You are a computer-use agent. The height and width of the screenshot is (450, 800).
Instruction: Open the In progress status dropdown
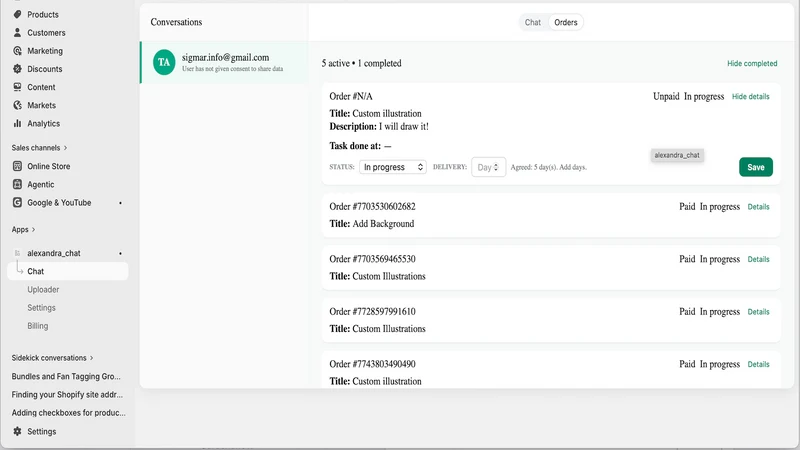(x=392, y=167)
